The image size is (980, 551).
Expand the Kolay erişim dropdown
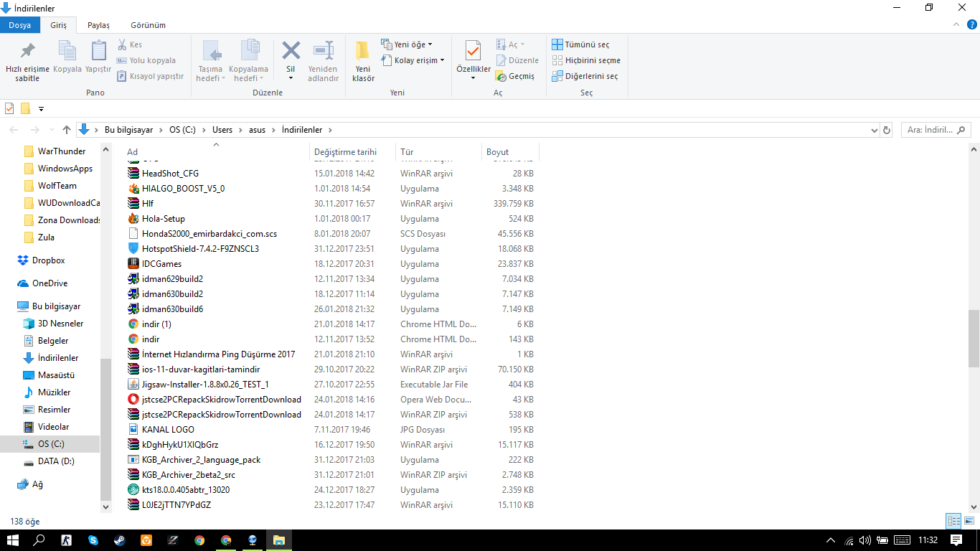coord(413,60)
